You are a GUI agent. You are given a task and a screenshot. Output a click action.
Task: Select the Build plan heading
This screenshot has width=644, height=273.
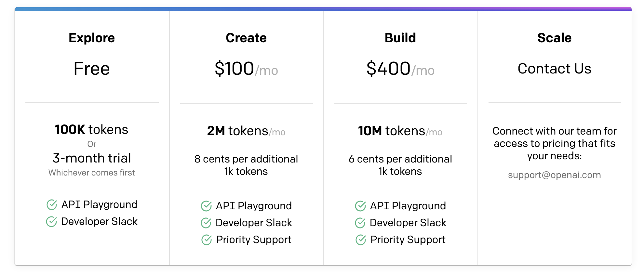(400, 38)
